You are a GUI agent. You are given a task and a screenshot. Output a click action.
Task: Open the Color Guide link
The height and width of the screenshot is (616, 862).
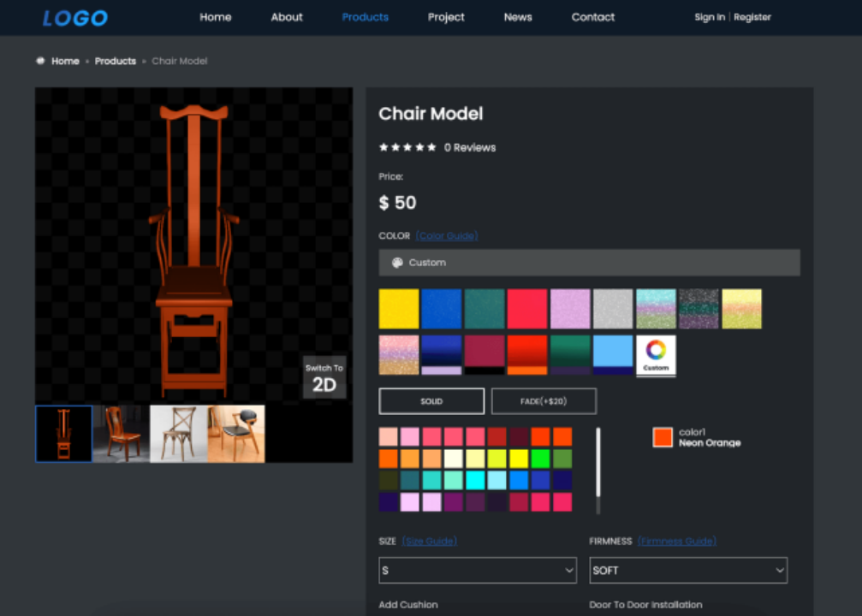(x=447, y=236)
